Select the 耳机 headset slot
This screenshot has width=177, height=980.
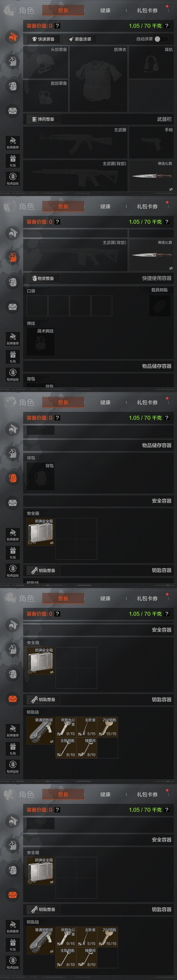[x=151, y=62]
